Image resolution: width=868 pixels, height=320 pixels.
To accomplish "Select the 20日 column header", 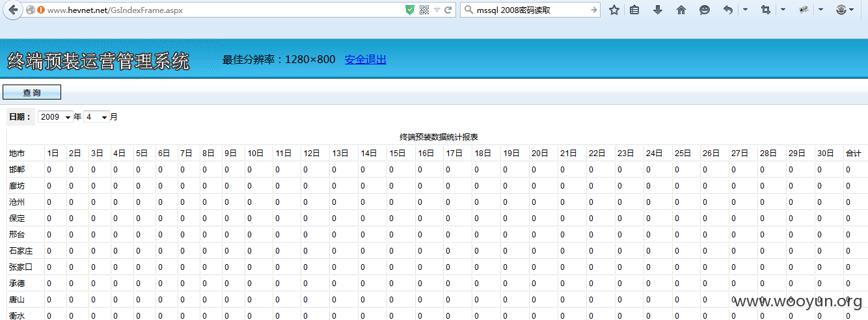I will pos(540,153).
